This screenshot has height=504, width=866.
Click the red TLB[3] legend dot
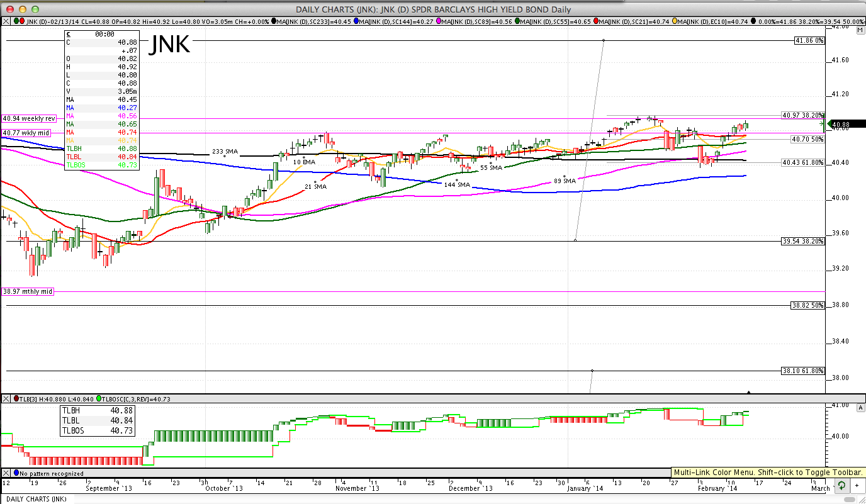click(x=16, y=399)
